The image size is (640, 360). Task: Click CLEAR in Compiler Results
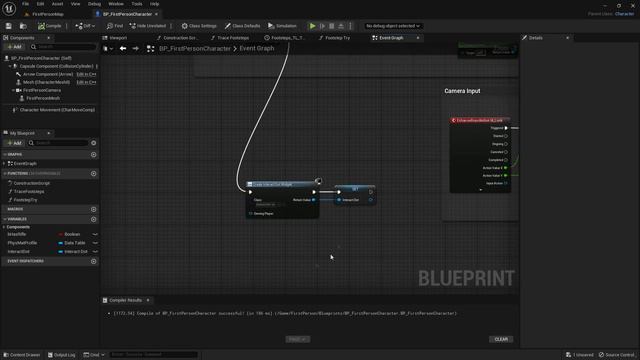click(x=501, y=339)
